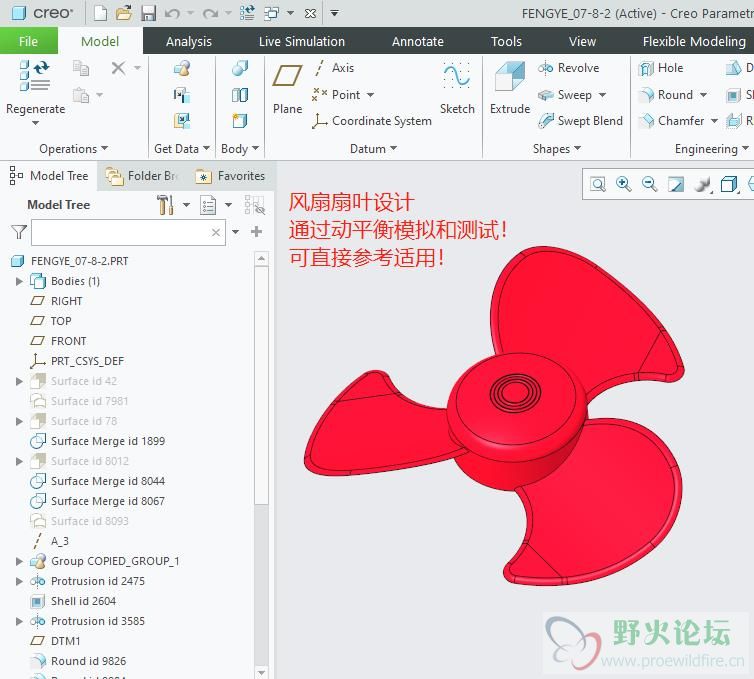754x679 pixels.
Task: Open the Flexible Modeling tab
Action: coord(694,41)
